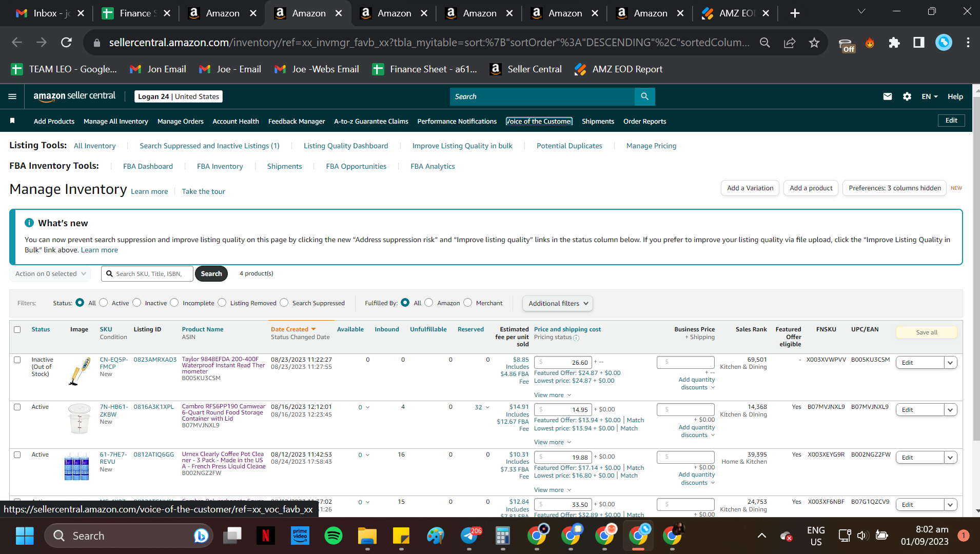Image resolution: width=980 pixels, height=554 pixels.
Task: Open the Seller Central bookmark in bookmarks bar
Action: tap(526, 69)
